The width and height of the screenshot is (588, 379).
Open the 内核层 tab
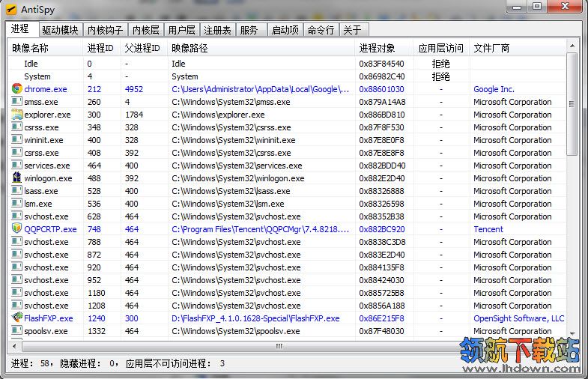click(x=146, y=30)
